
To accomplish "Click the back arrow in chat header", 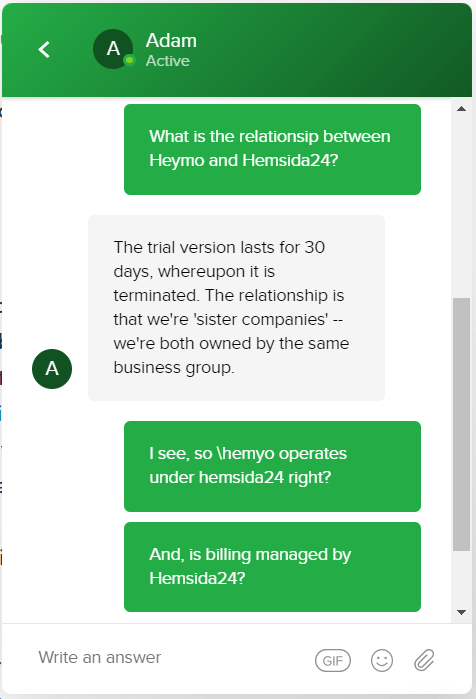I will pos(44,49).
